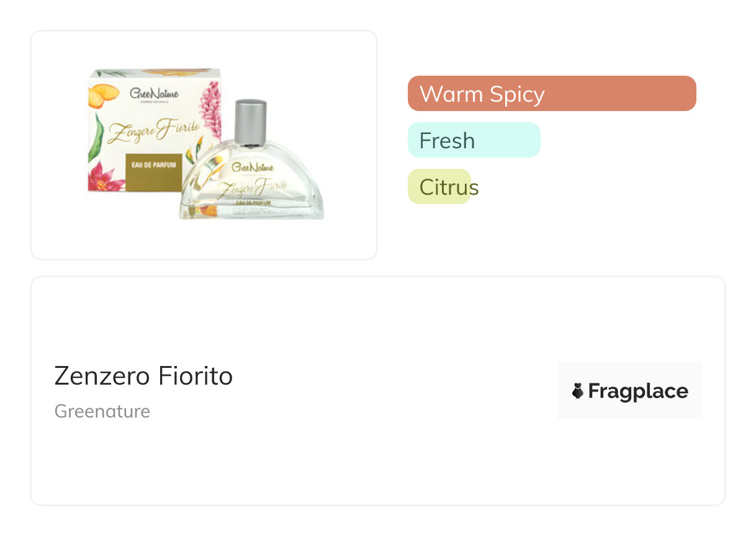Open the Greenature brand link

[x=102, y=411]
